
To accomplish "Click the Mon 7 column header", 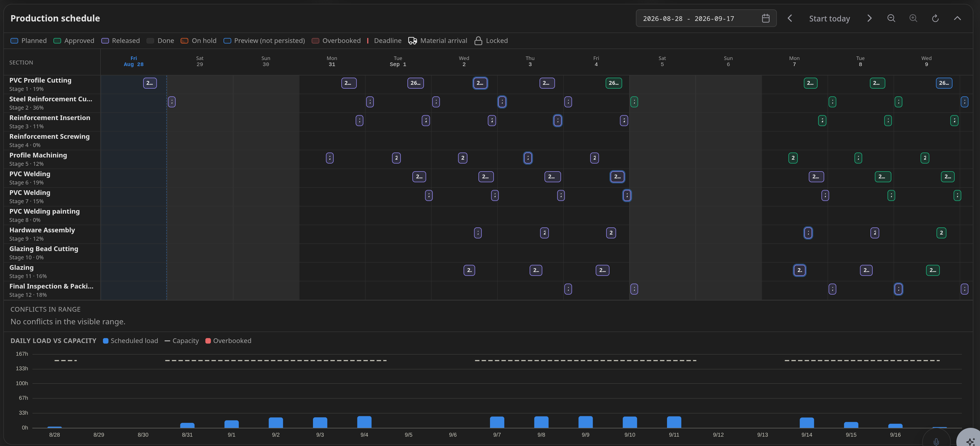I will click(x=794, y=61).
